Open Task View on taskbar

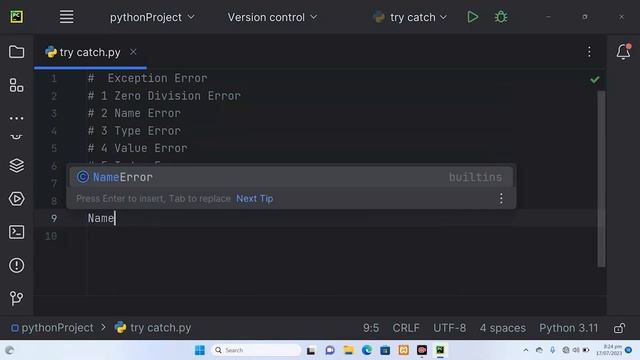point(311,350)
